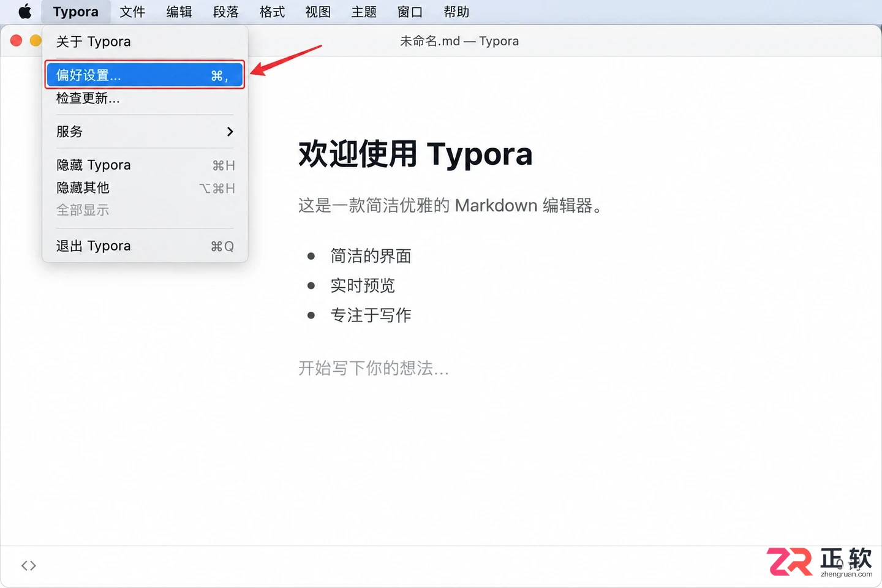Screen dimensions: 882x588
Task: Click the list item 专注于写作
Action: (371, 315)
